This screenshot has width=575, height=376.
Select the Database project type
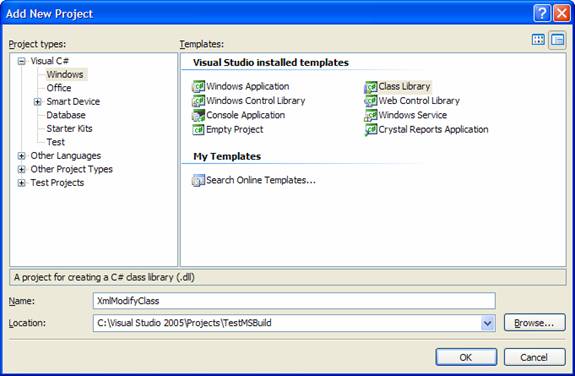coord(66,115)
